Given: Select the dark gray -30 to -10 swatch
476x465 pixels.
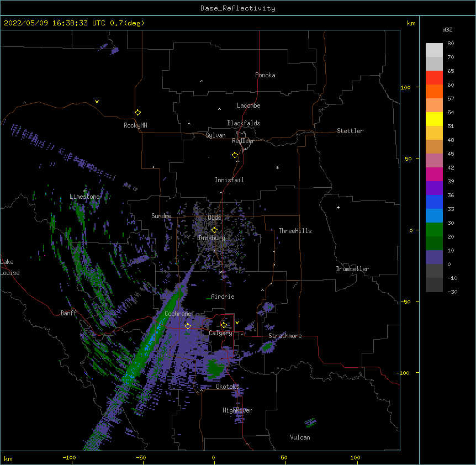Looking at the screenshot, I should pyautogui.click(x=434, y=285).
